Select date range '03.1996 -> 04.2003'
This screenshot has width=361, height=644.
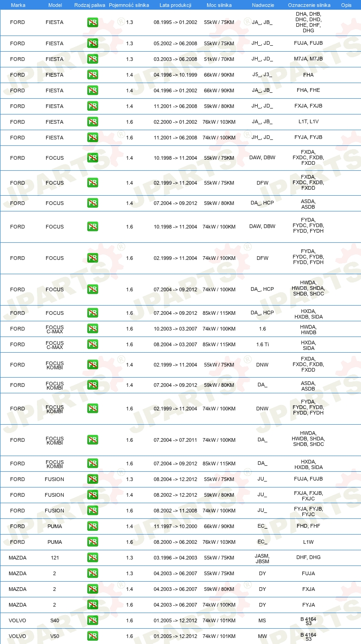click(175, 558)
